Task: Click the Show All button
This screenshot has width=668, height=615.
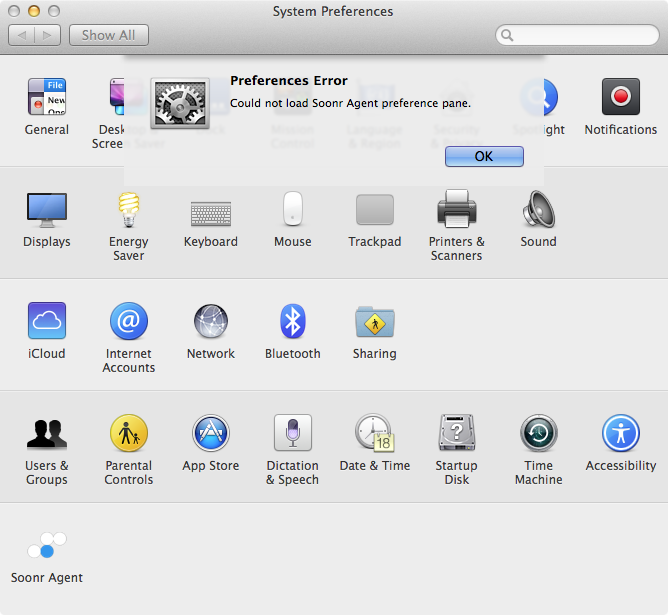Action: [x=108, y=35]
